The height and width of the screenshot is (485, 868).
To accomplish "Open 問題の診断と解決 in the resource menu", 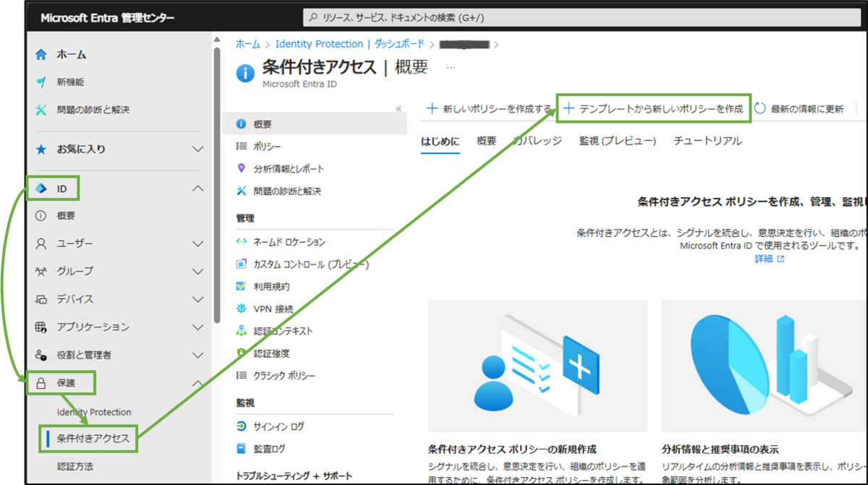I will (286, 191).
